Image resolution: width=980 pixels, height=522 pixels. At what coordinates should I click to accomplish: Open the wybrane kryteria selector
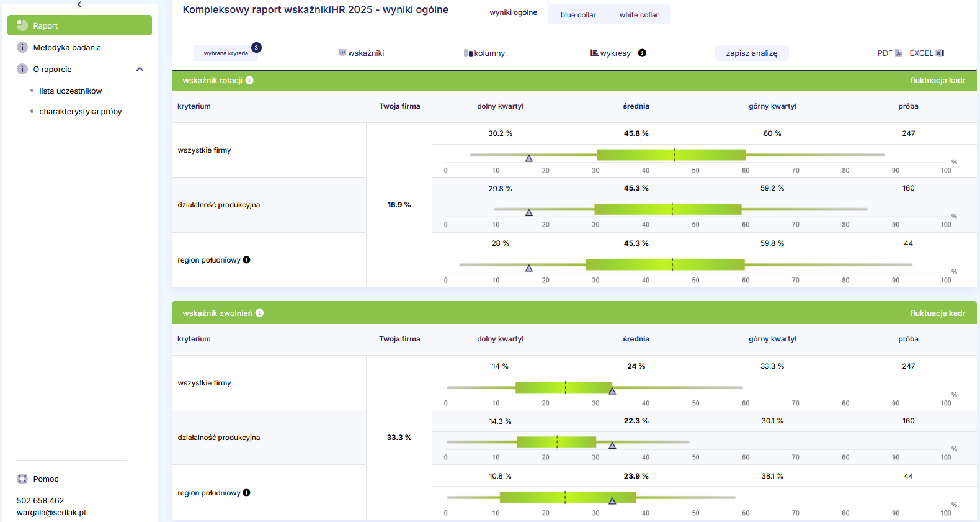(226, 53)
